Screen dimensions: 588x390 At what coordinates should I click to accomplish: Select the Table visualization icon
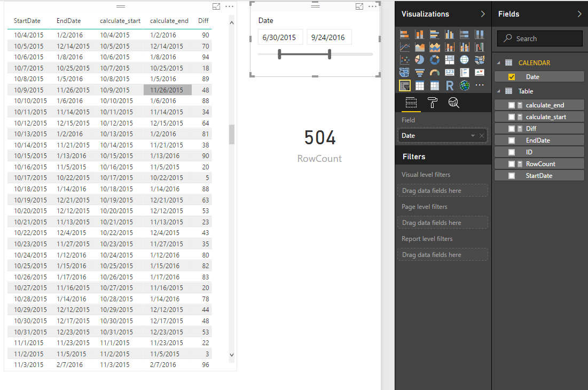[x=420, y=85]
